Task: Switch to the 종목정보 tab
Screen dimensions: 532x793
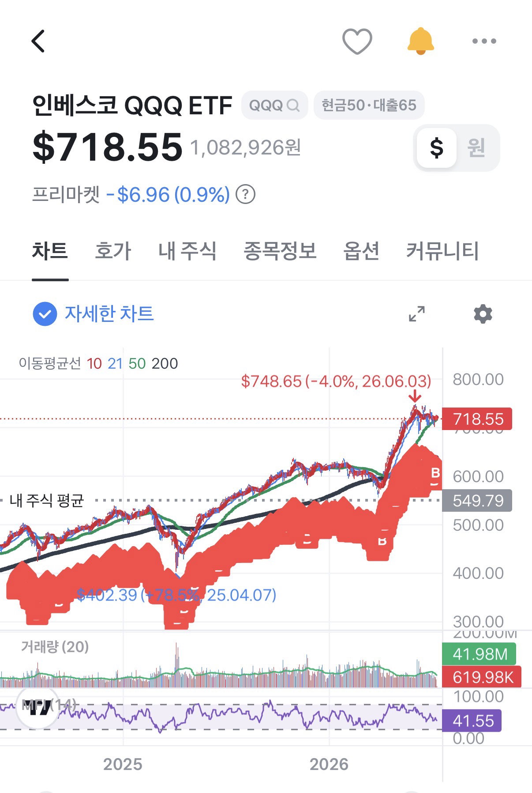Action: 280,251
